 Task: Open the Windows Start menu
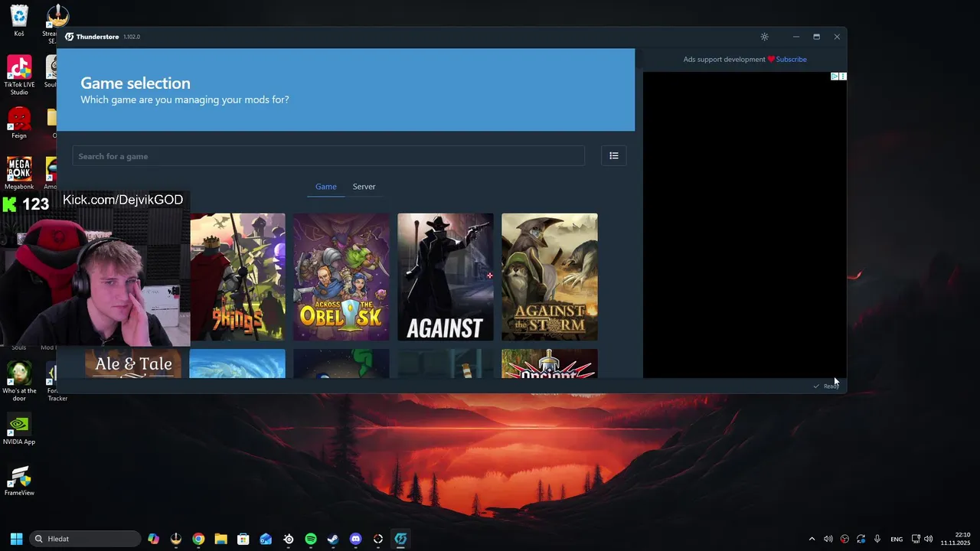pyautogui.click(x=16, y=539)
